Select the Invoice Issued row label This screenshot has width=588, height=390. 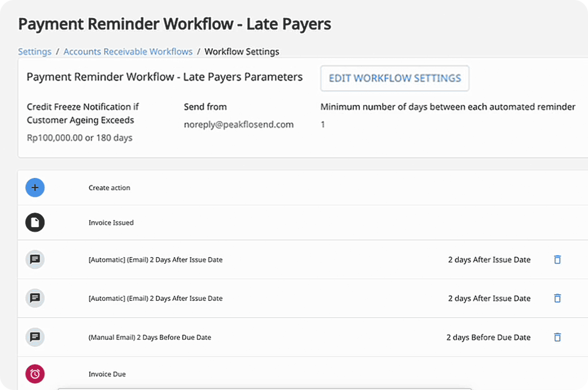(111, 222)
